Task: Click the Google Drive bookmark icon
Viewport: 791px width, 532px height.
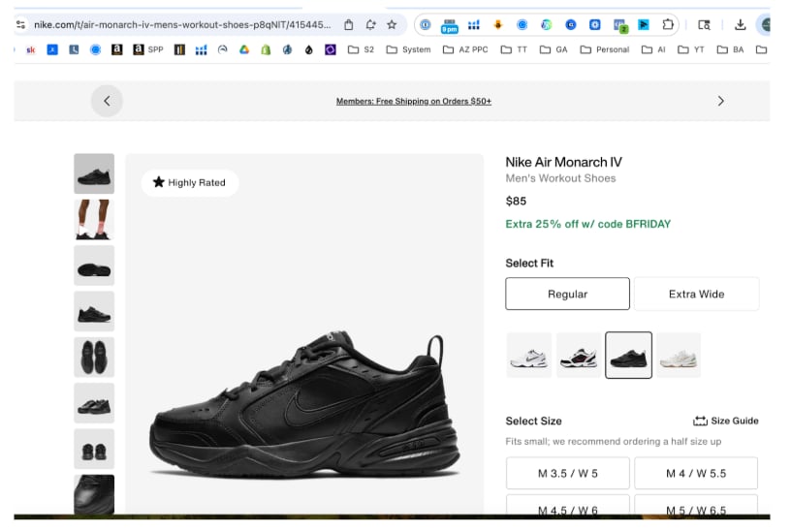Action: pos(243,49)
